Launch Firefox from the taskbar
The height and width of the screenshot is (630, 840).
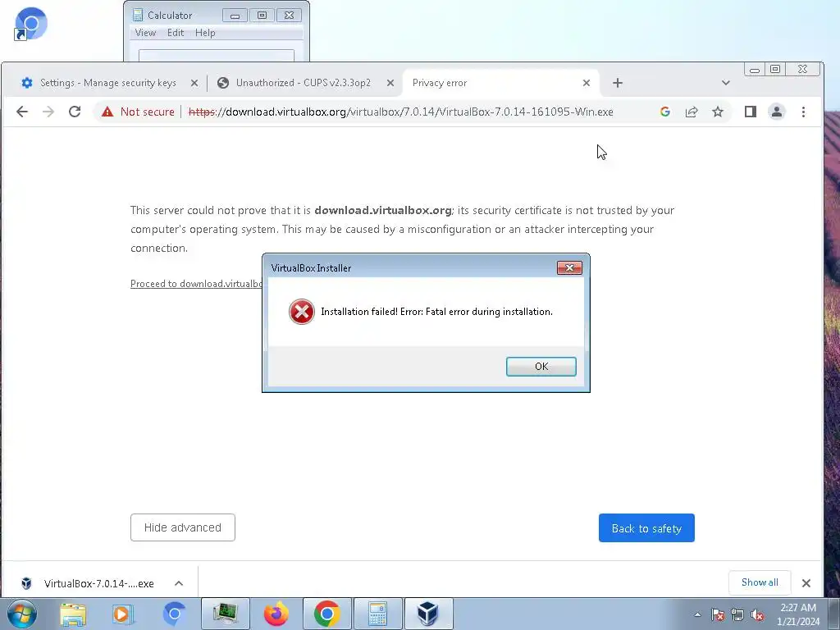click(x=276, y=614)
